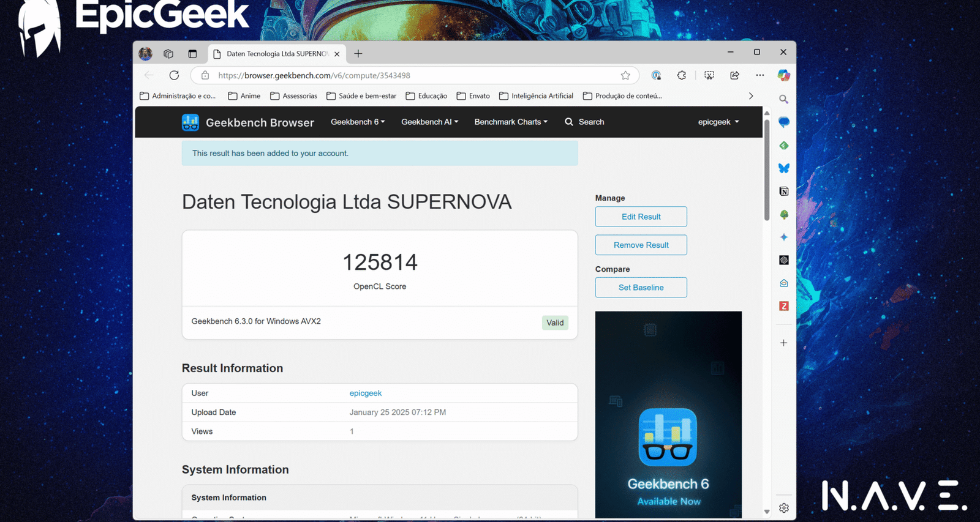Open the Administração bookmark folder
The height and width of the screenshot is (522, 980).
(178, 96)
